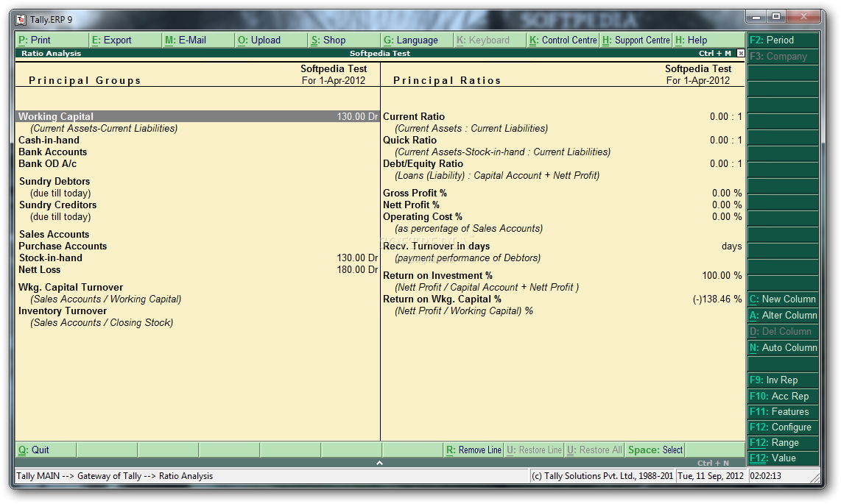Click the 02:02:13 clock in status bar
Image resolution: width=841 pixels, height=504 pixels.
coord(765,476)
